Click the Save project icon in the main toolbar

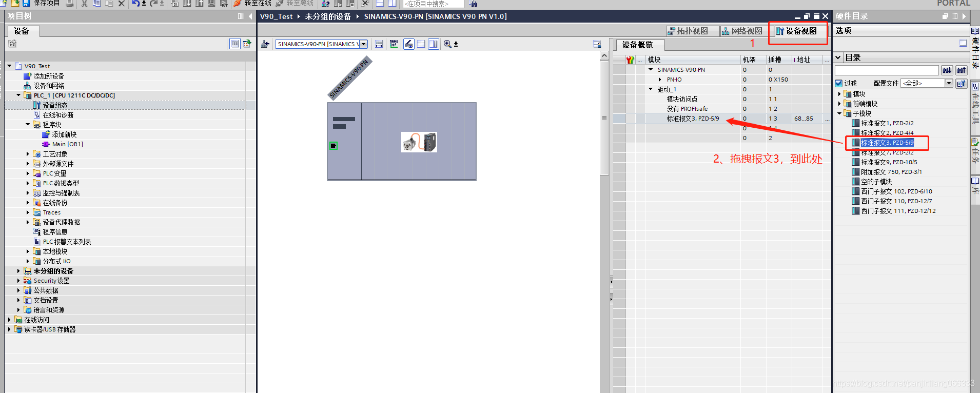coord(26,3)
